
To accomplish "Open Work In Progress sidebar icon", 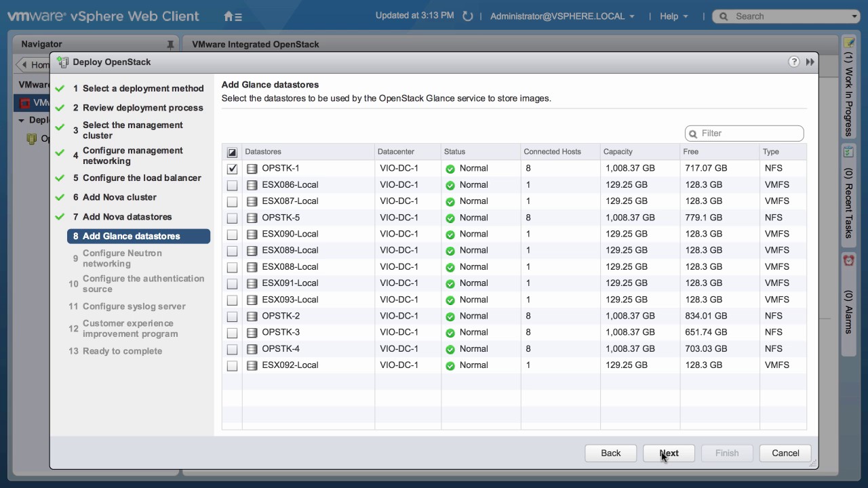I will point(848,43).
